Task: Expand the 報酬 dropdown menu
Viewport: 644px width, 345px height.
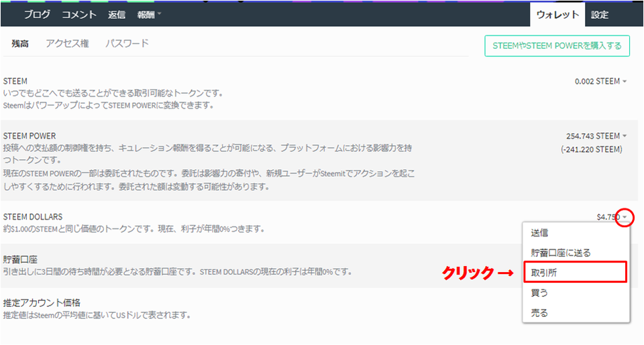Action: coord(149,14)
